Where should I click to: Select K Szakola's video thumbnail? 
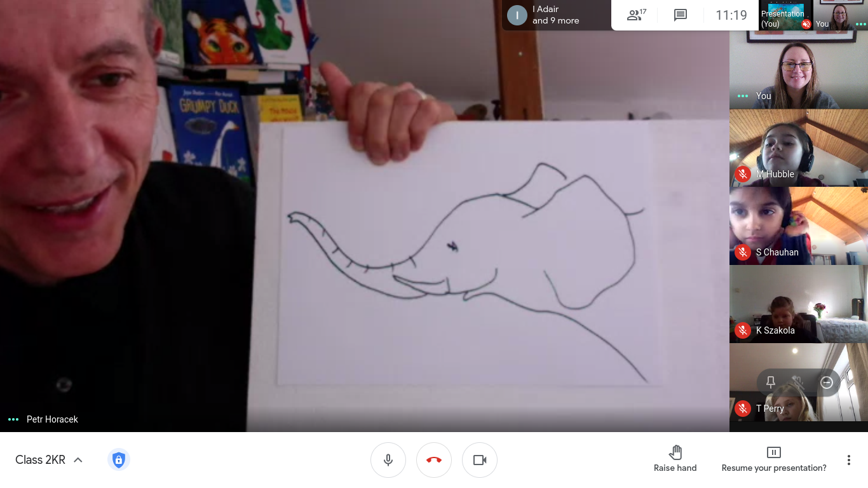798,304
